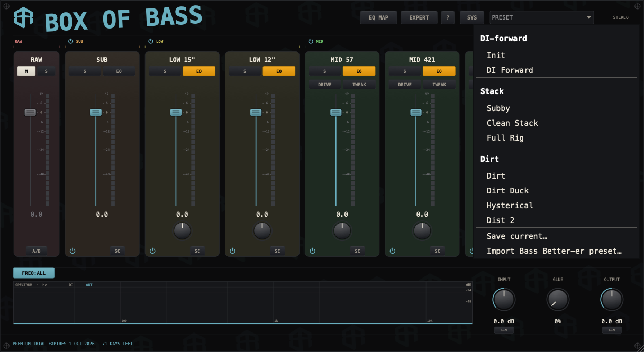The image size is (644, 352).
Task: Click the LOW 15" channel power icon
Action: click(152, 251)
